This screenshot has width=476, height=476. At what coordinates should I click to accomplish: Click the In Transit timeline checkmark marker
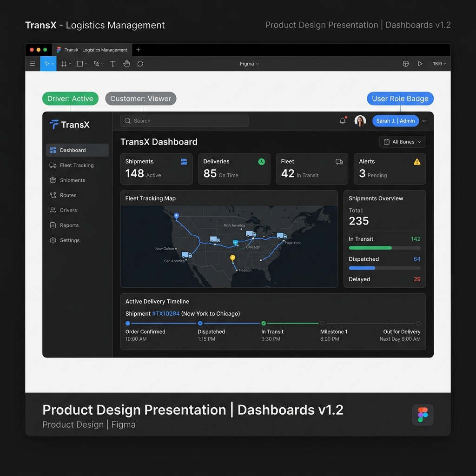pos(264,324)
